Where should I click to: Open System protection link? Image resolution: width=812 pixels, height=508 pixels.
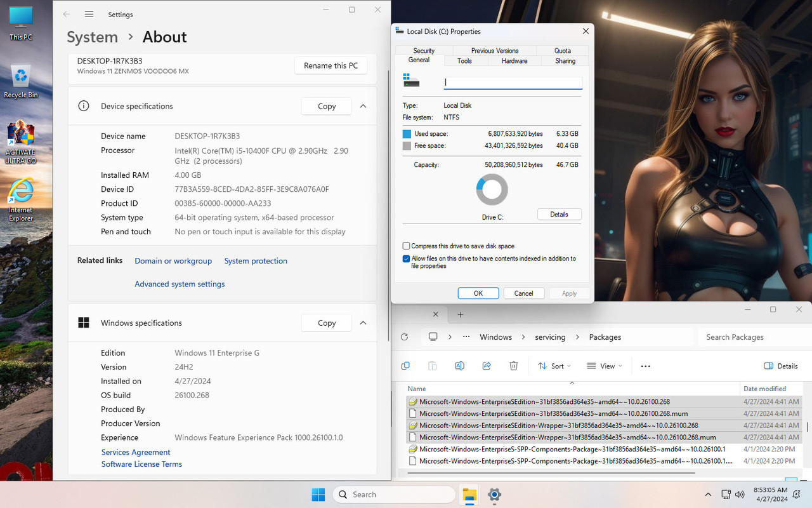[256, 261]
